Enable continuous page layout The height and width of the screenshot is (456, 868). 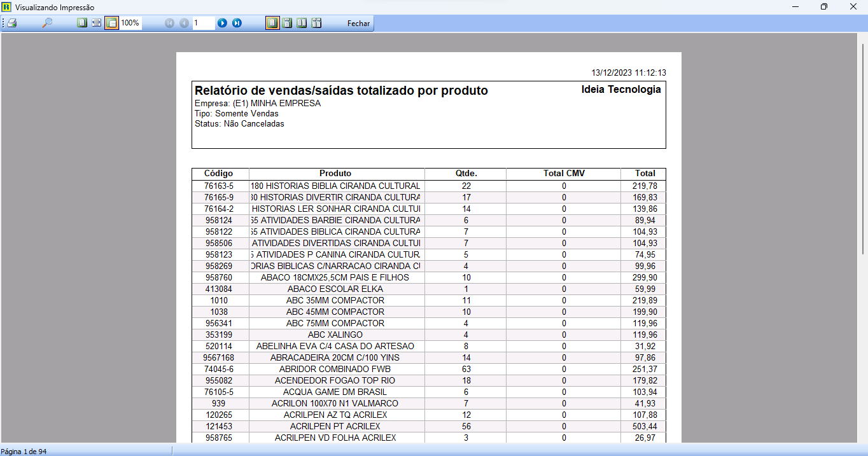[x=287, y=23]
